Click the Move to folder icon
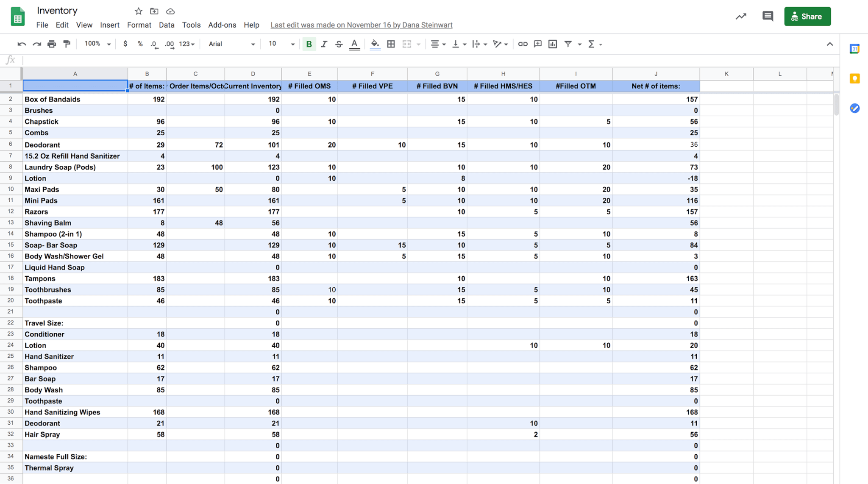 coord(154,11)
